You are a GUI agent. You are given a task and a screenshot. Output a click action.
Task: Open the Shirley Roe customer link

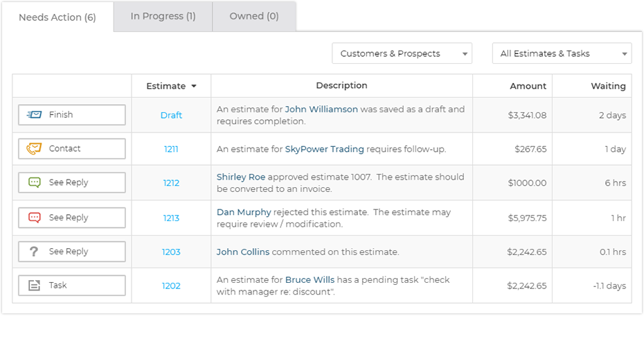coord(241,177)
